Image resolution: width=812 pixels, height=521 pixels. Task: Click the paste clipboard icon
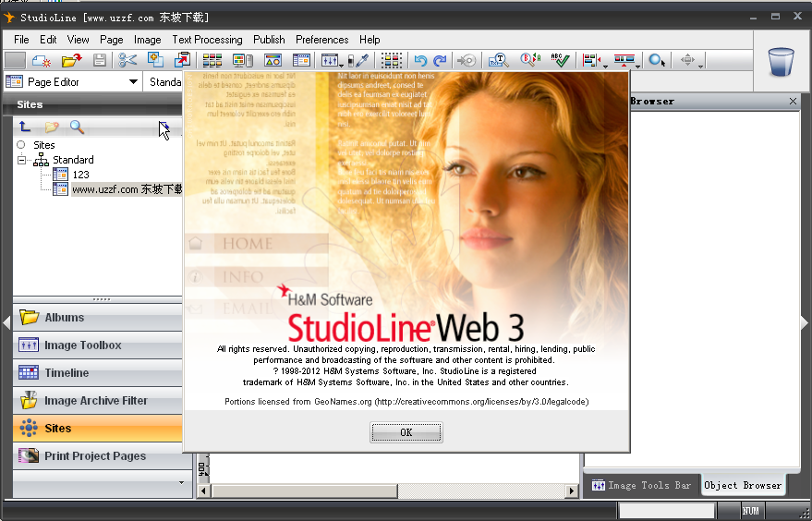[x=182, y=60]
